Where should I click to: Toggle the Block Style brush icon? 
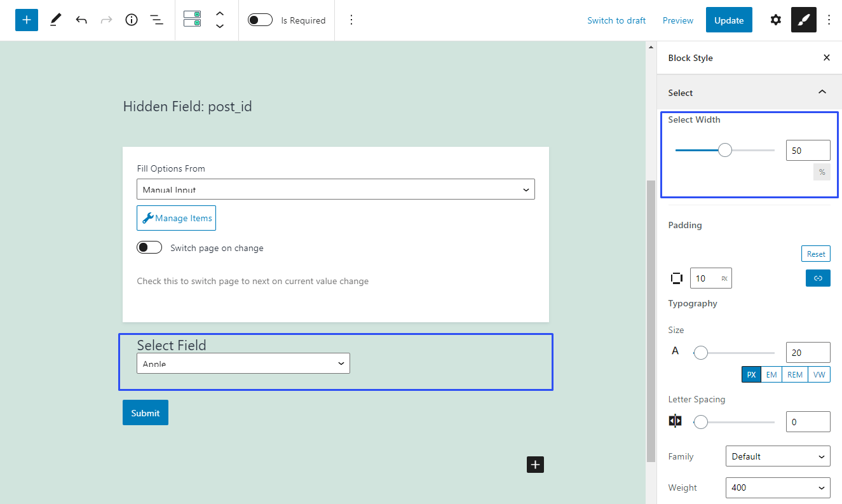click(803, 20)
